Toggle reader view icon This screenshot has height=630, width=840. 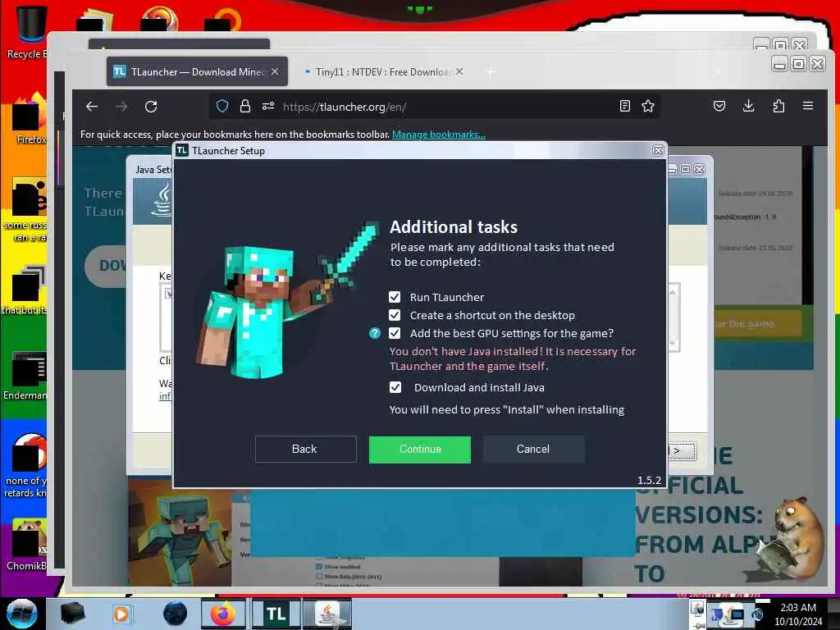624,106
